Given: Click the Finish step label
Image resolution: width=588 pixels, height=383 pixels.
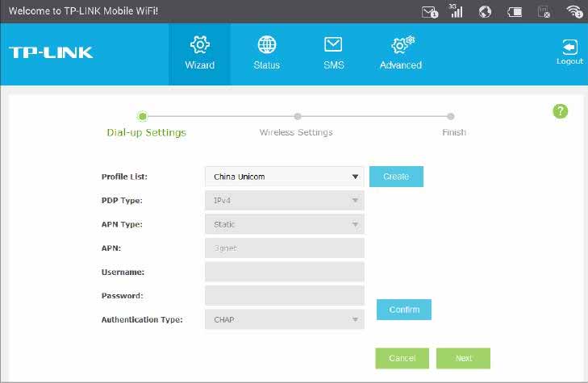Looking at the screenshot, I should point(454,132).
